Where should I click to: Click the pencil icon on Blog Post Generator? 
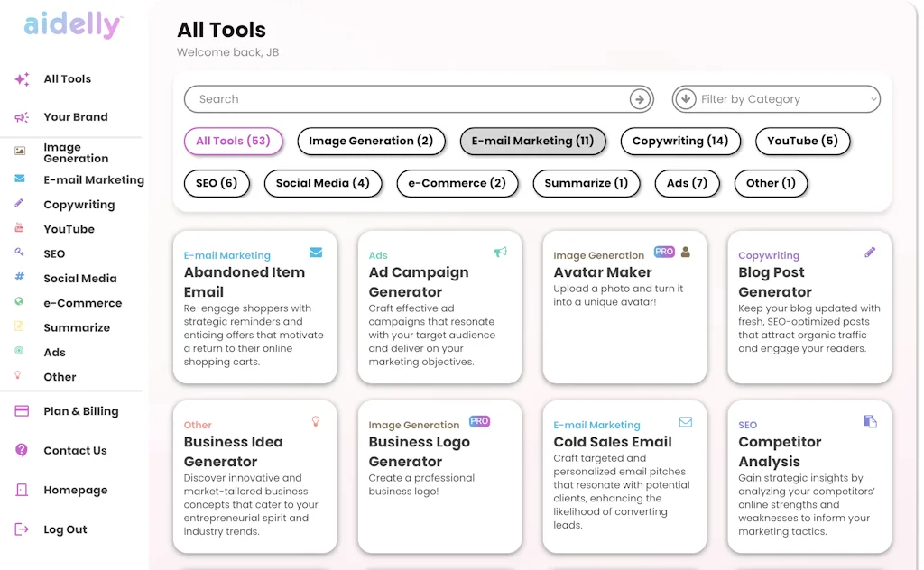click(870, 253)
